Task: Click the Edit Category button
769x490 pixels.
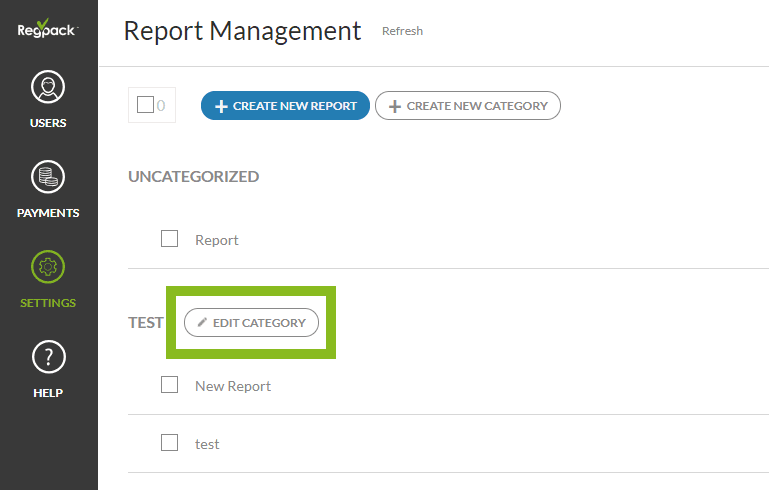Action: [251, 323]
